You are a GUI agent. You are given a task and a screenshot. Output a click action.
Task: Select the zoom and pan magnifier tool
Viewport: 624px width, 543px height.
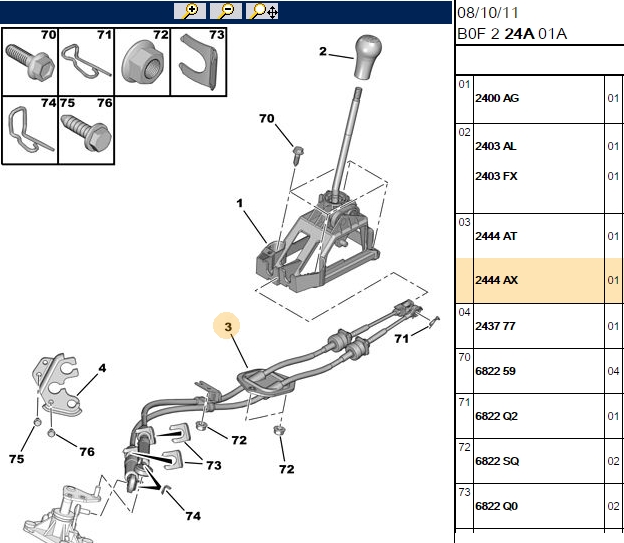pos(262,11)
